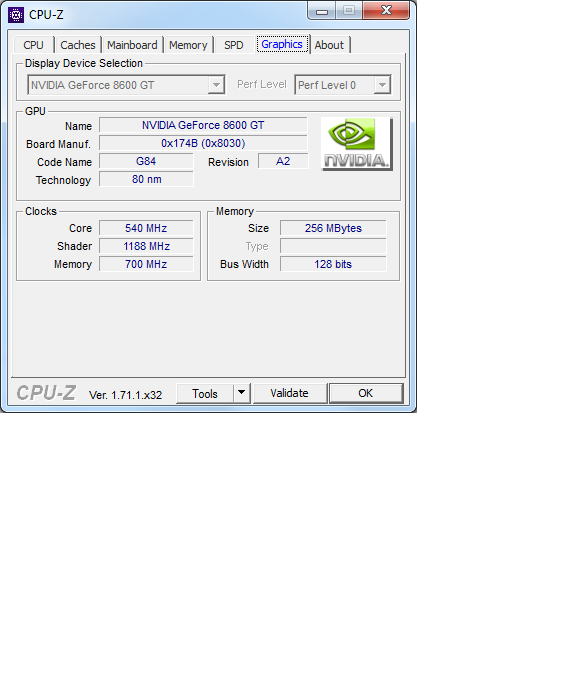Click the empty memory Type field
Screen dimensions: 573x673
(333, 246)
